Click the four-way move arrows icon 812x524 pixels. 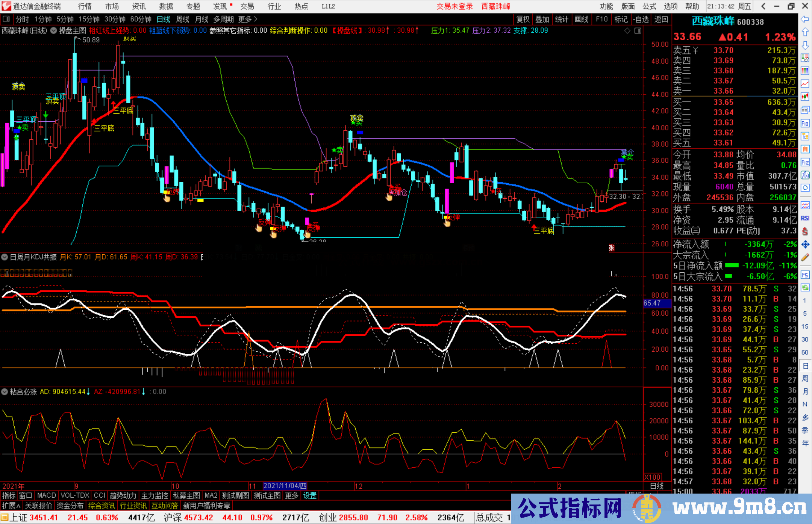805,244
